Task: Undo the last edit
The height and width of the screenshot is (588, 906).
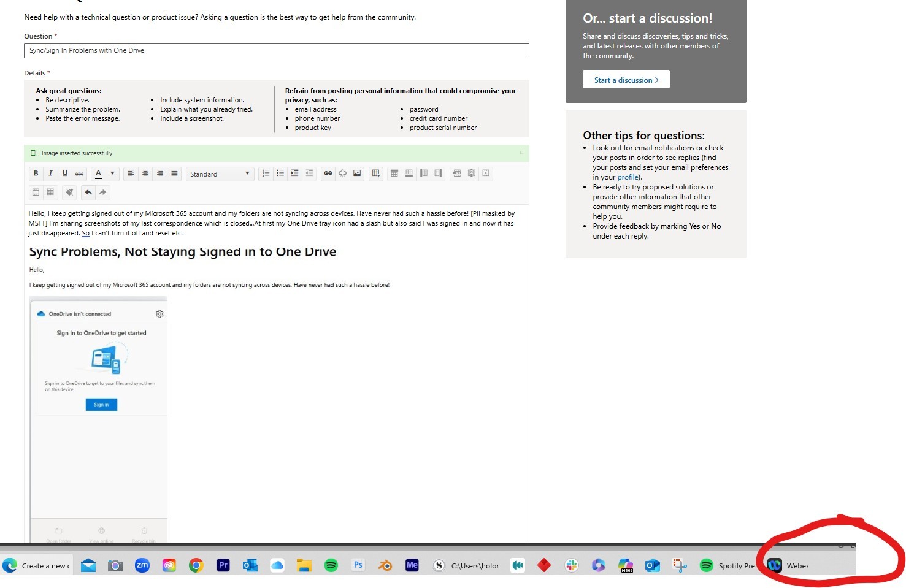Action: click(88, 193)
